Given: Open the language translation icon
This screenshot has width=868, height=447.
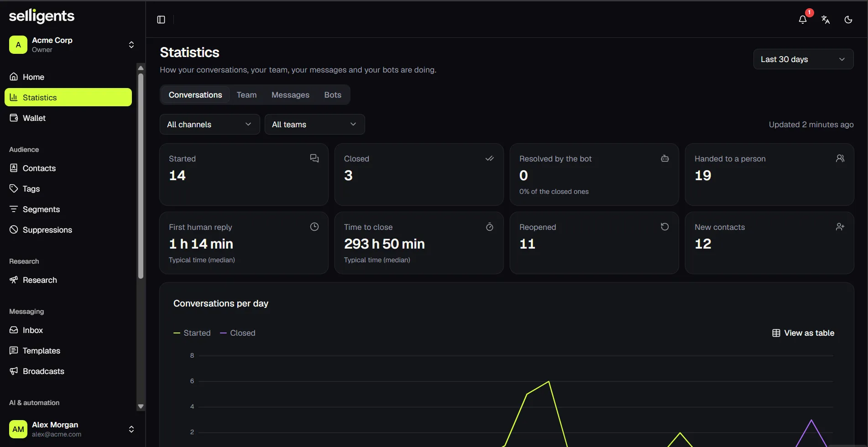Looking at the screenshot, I should click(826, 20).
